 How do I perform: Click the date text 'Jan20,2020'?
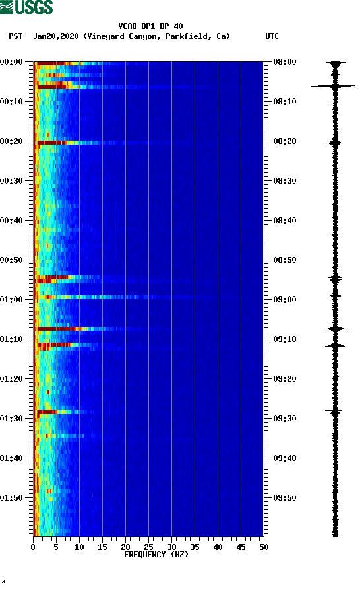pos(56,36)
